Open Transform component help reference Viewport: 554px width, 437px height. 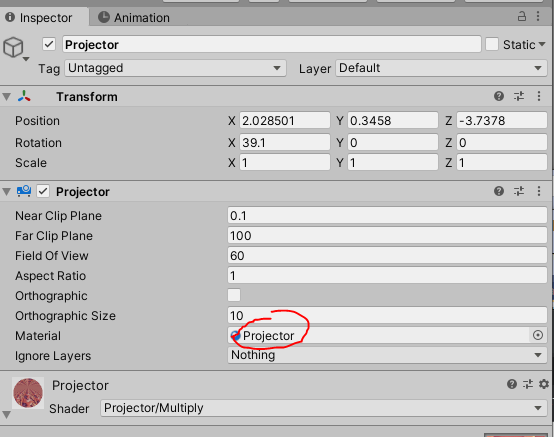click(499, 96)
